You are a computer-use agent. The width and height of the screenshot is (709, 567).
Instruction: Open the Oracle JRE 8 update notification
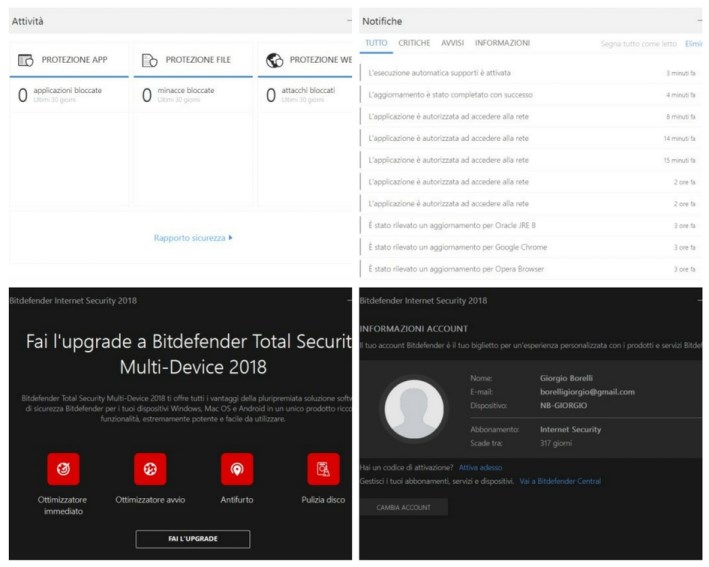pyautogui.click(x=531, y=225)
